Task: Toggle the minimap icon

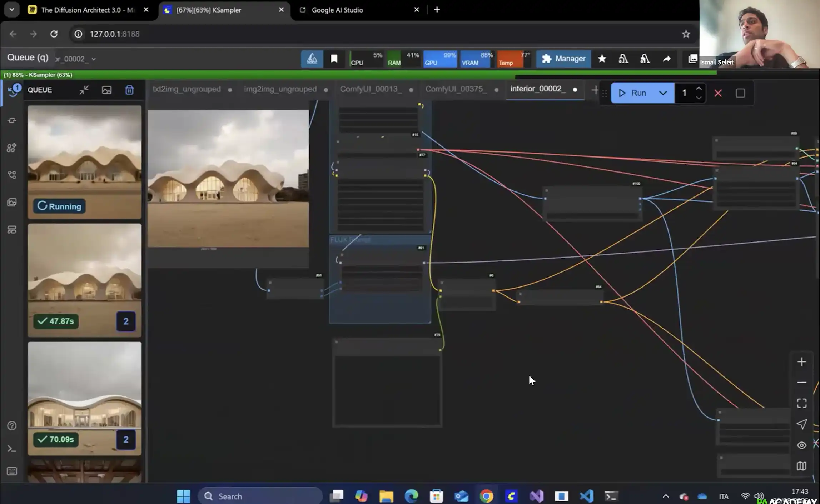Action: 801,466
